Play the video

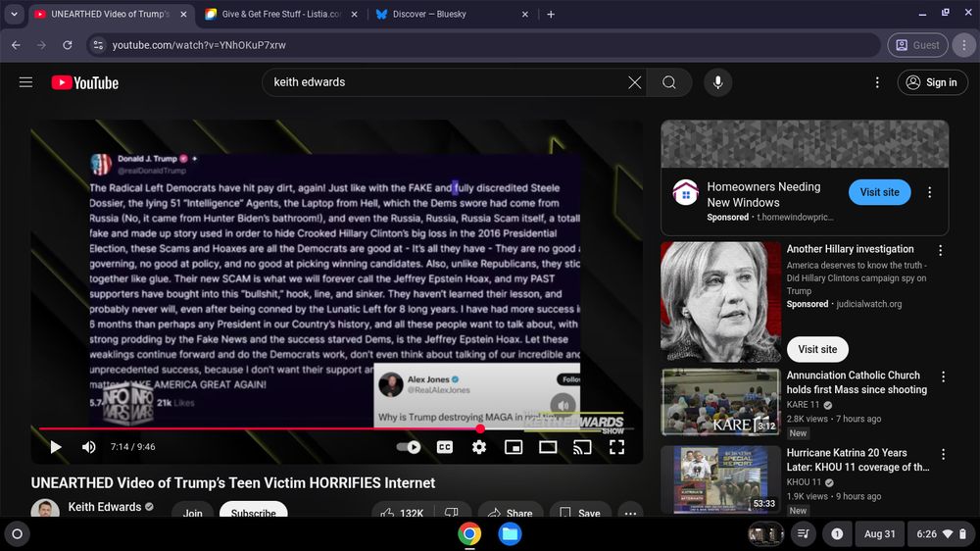56,446
